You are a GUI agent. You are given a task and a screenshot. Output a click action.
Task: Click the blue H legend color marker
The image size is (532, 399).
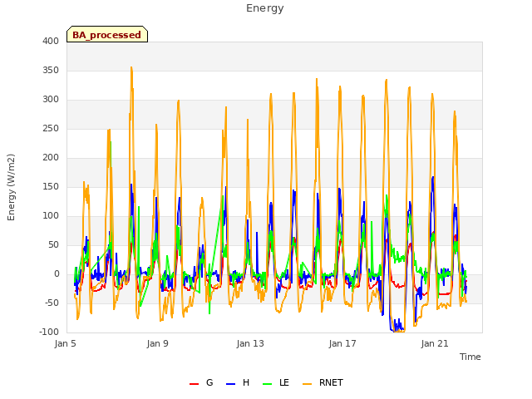click(230, 384)
